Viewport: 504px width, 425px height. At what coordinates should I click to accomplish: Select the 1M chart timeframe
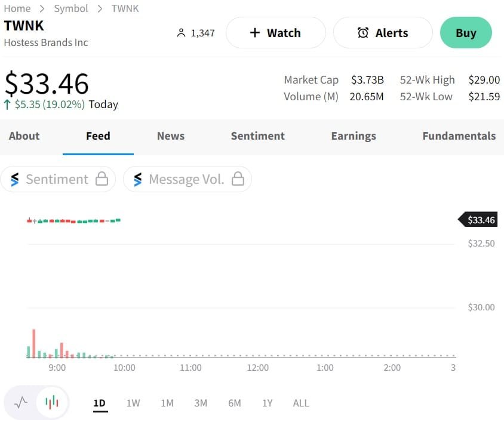(167, 403)
